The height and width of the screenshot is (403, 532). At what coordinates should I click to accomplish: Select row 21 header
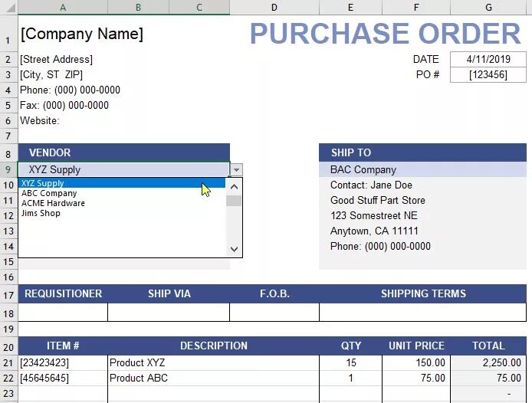[x=8, y=362]
